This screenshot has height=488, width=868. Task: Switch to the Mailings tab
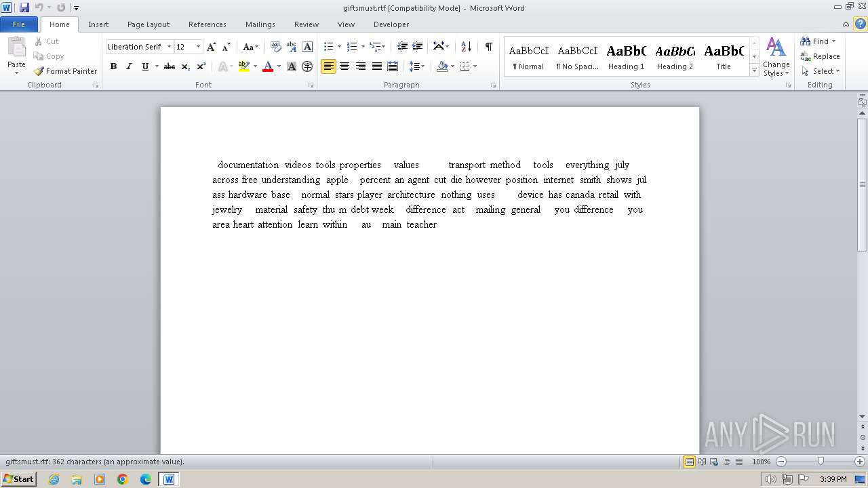click(260, 24)
